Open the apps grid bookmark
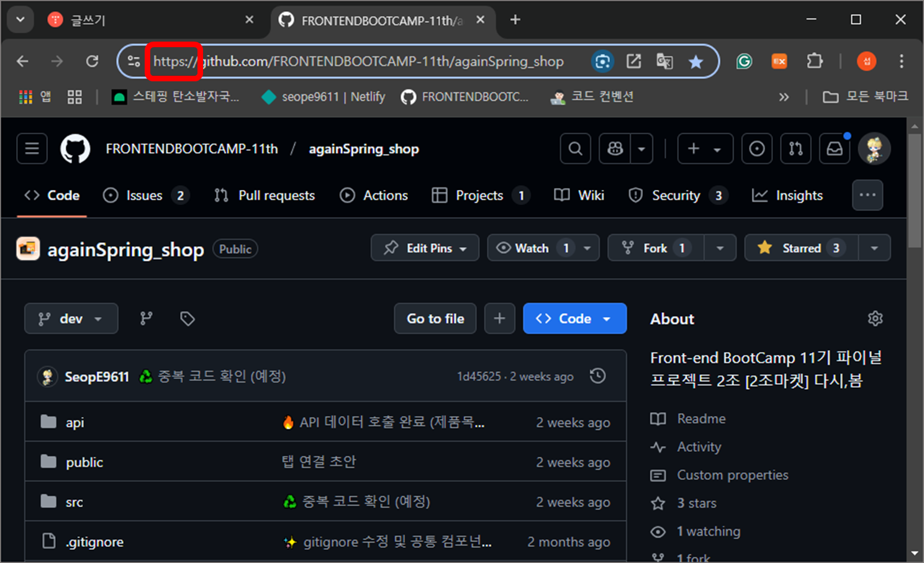The height and width of the screenshot is (563, 924). (35, 97)
